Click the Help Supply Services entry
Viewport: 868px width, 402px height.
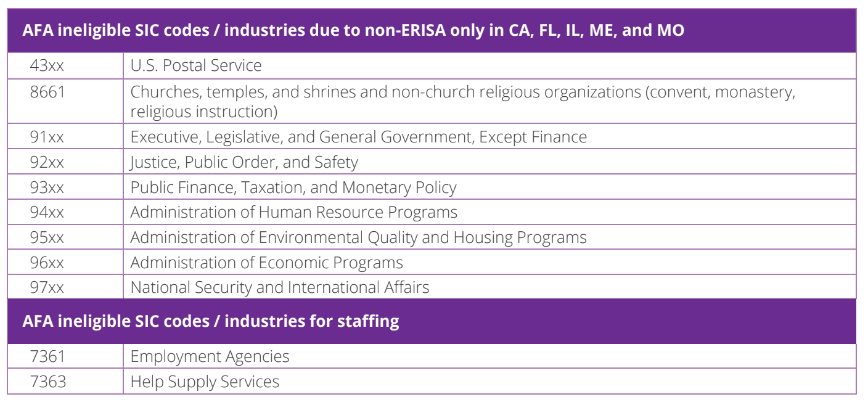205,382
